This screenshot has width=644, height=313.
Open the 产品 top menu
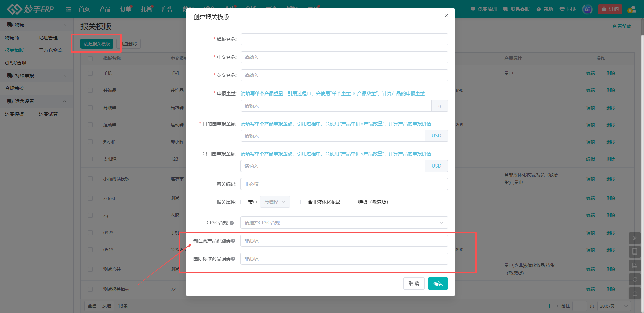coord(105,9)
